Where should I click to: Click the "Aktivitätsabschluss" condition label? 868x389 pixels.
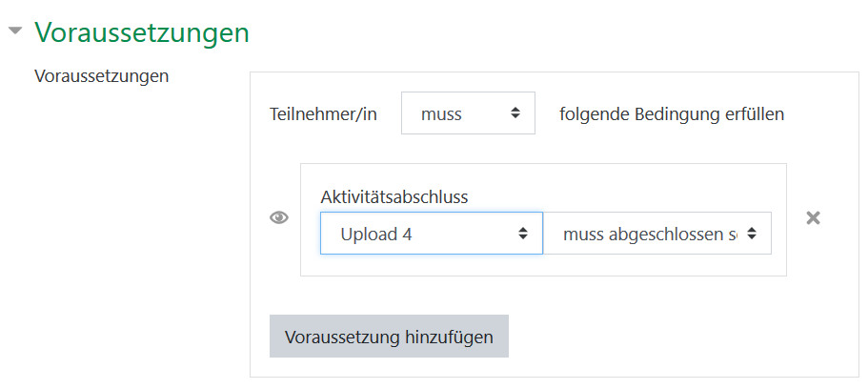pyautogui.click(x=394, y=197)
